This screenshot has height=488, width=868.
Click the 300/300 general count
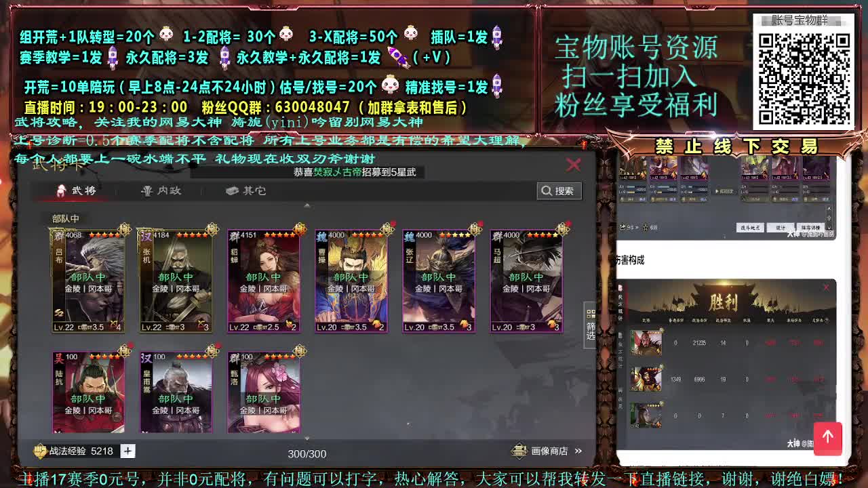coord(307,453)
